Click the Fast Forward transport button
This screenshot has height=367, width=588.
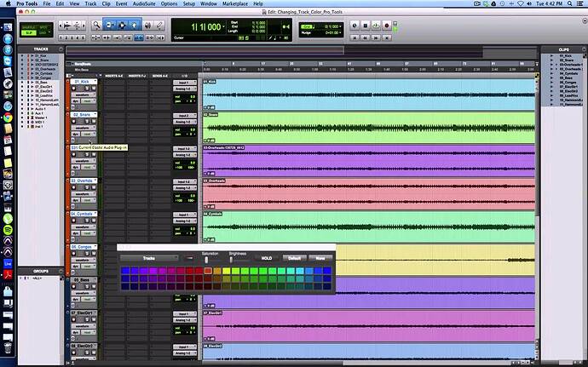[x=376, y=37]
